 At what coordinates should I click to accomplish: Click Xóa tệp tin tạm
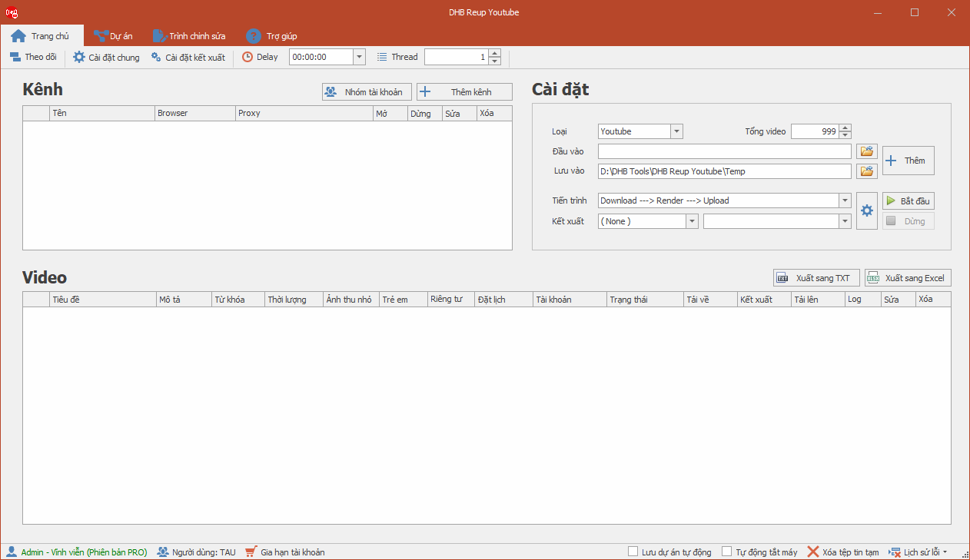[x=842, y=552]
